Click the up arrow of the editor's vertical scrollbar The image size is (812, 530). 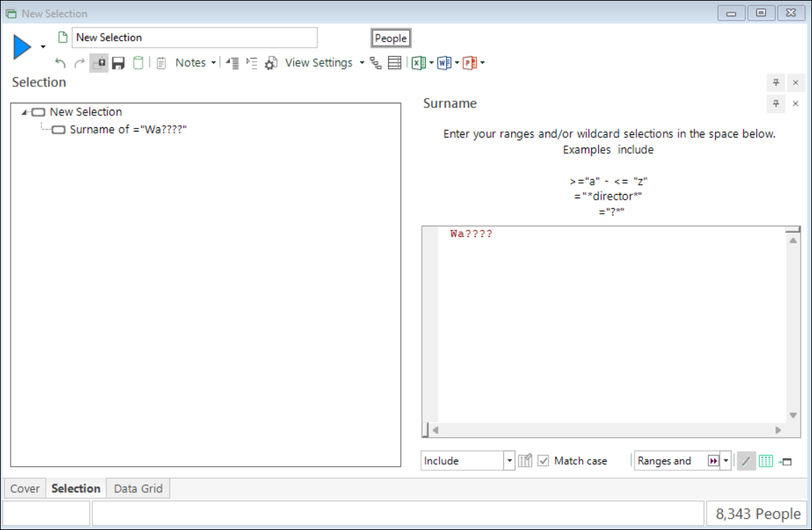click(793, 240)
